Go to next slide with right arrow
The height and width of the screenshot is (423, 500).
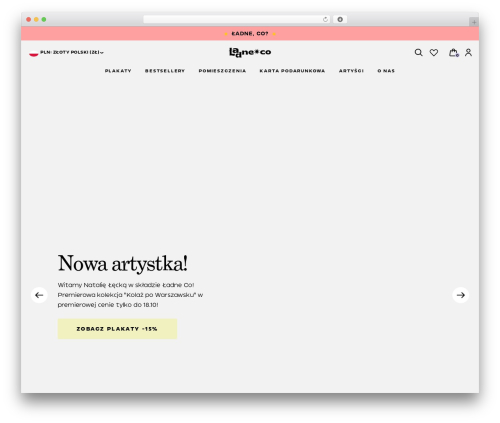461,295
